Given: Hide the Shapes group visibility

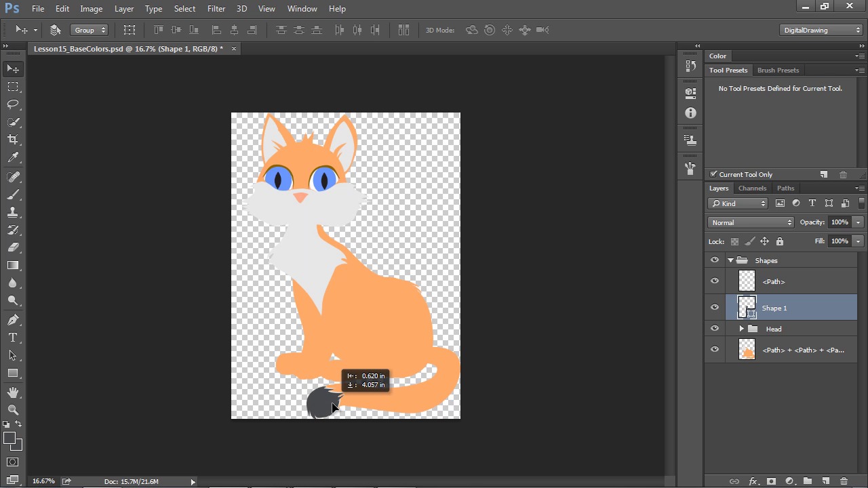Looking at the screenshot, I should 714,260.
